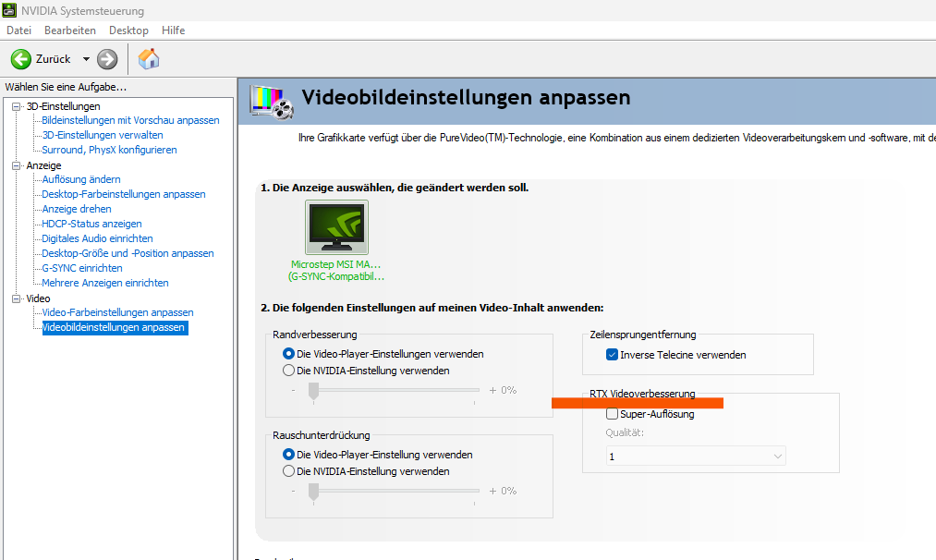Click the Video category label
This screenshot has width=936, height=560.
click(38, 298)
